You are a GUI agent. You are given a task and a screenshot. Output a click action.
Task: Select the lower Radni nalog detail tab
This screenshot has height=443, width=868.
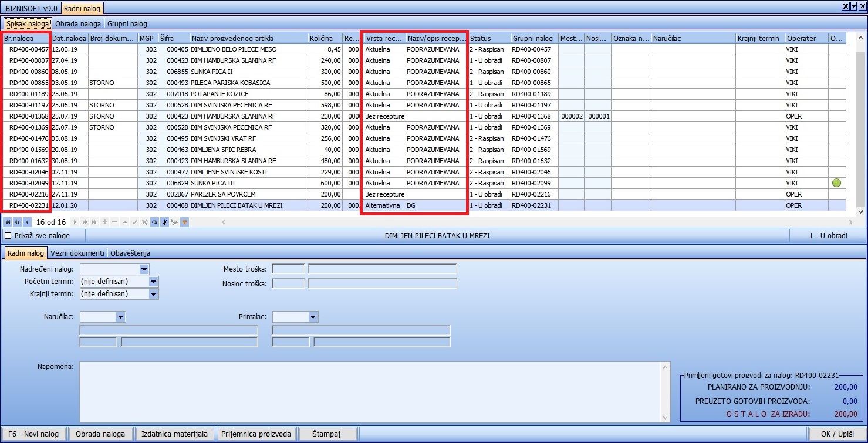[x=25, y=253]
